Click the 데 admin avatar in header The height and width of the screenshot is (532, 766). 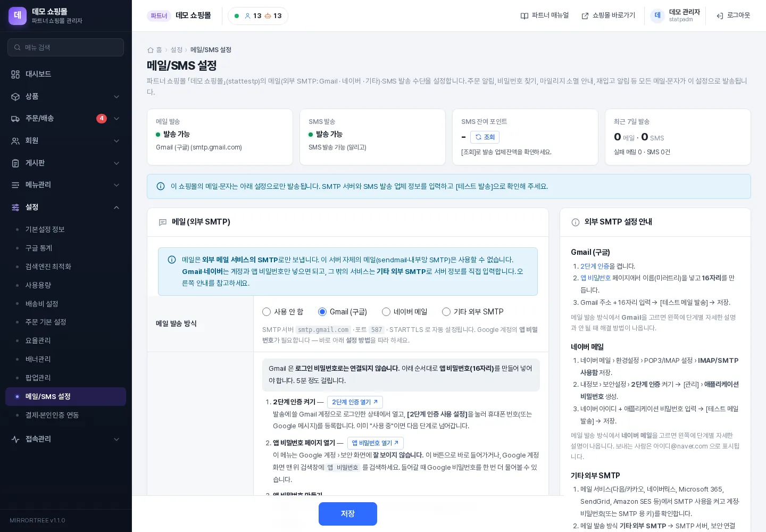[657, 15]
